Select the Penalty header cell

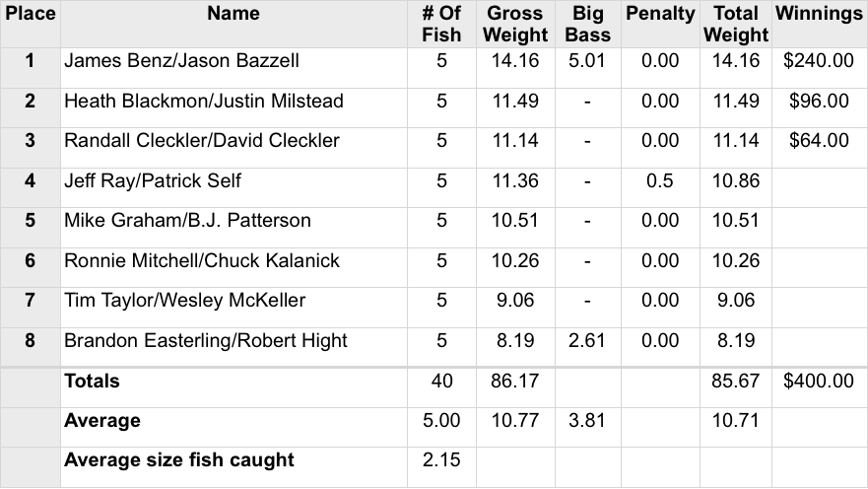pyautogui.click(x=659, y=14)
